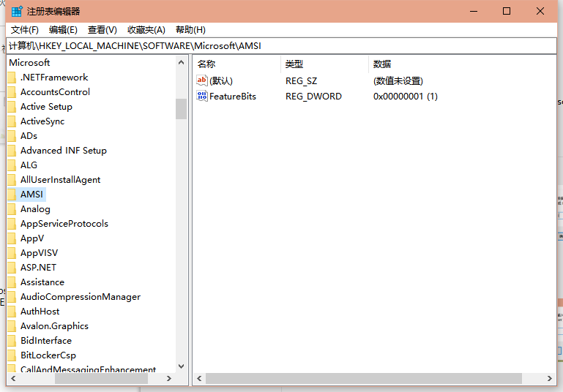Select the Analog key label
This screenshot has height=392, width=563.
click(35, 209)
